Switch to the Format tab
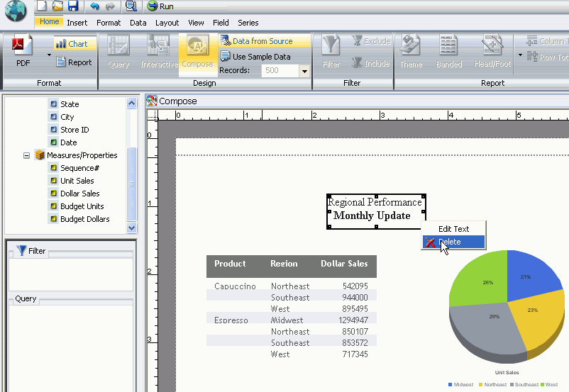Viewport: 569px width, 392px height. 109,23
